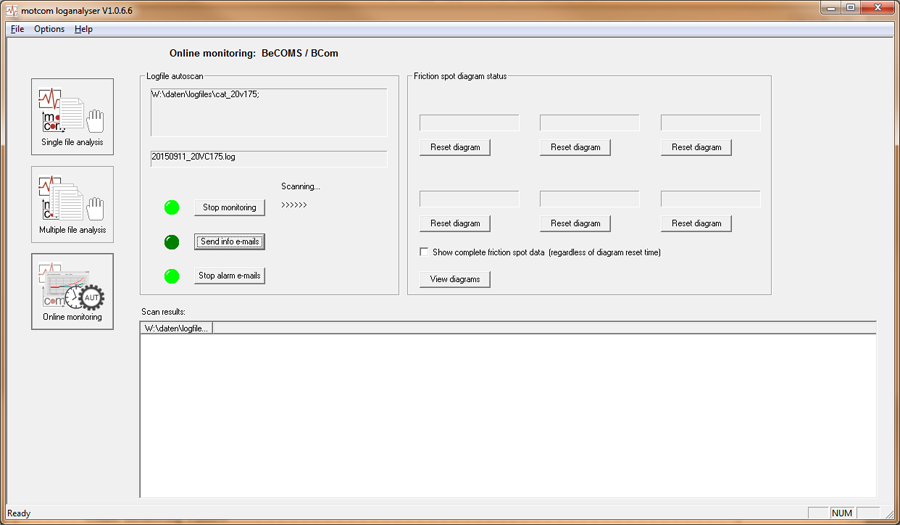900x525 pixels.
Task: Click green indicator beside Stop alarm e-mails
Action: [x=172, y=276]
